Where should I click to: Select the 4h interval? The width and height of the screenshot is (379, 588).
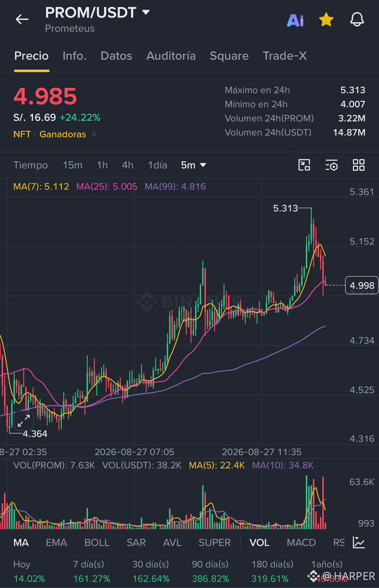(x=128, y=165)
